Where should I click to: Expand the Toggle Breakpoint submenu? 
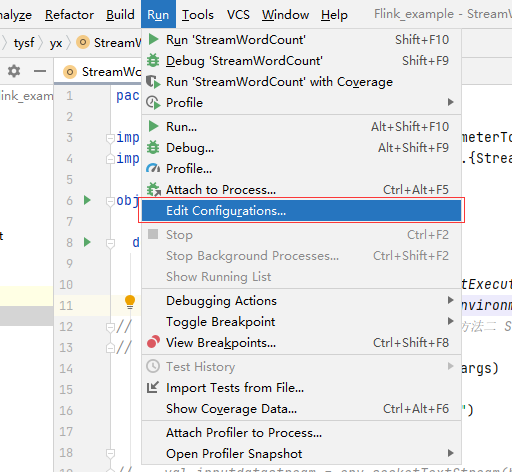coord(301,322)
